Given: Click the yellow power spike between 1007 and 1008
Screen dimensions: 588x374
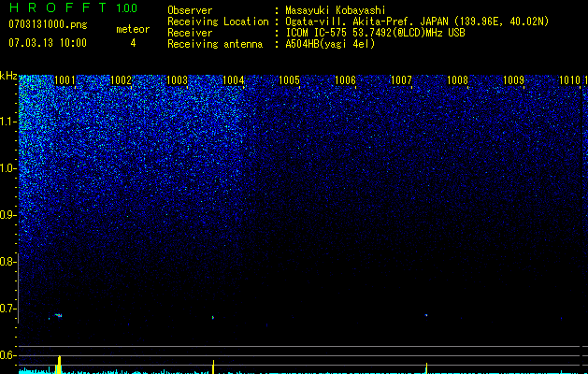Looking at the screenshot, I should [427, 368].
